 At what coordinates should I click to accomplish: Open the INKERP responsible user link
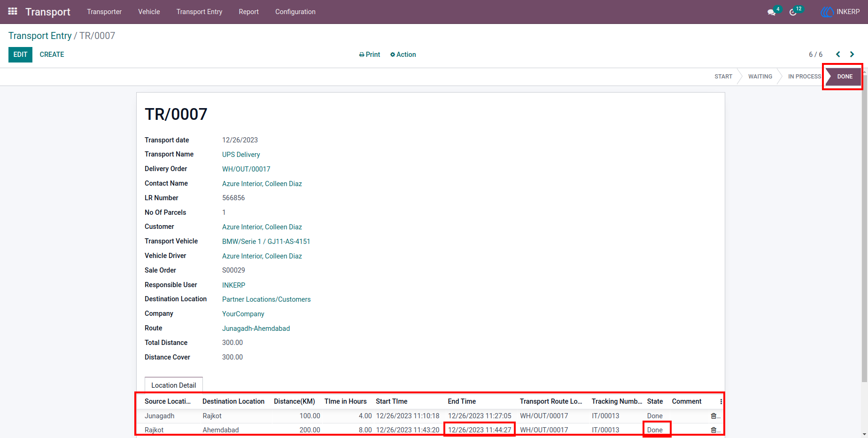click(233, 285)
